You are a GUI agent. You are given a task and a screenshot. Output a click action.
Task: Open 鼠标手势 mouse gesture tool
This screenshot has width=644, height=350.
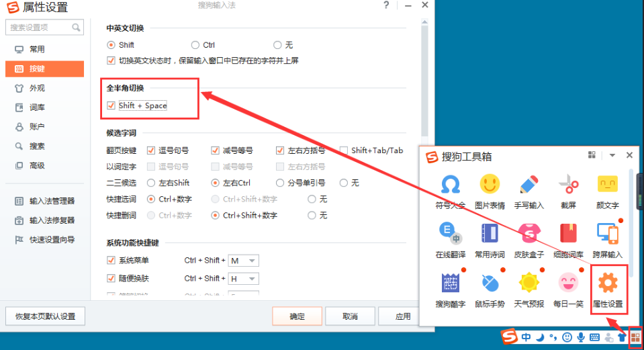(490, 290)
